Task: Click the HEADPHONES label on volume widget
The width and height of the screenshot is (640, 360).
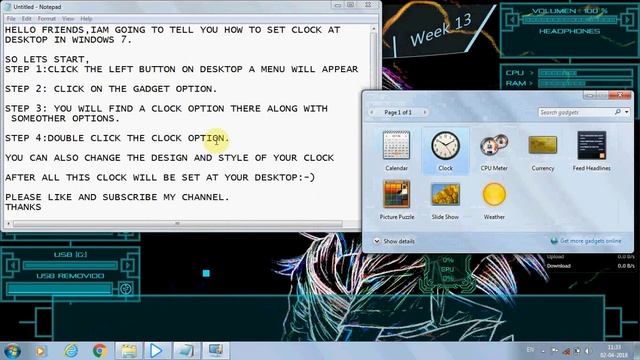Action: coord(569,31)
